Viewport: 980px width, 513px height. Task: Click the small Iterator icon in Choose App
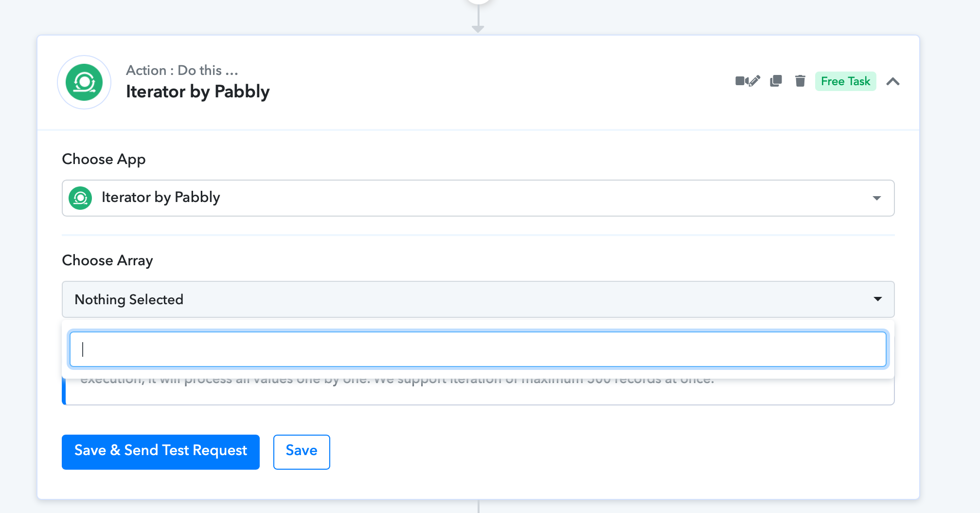[80, 198]
